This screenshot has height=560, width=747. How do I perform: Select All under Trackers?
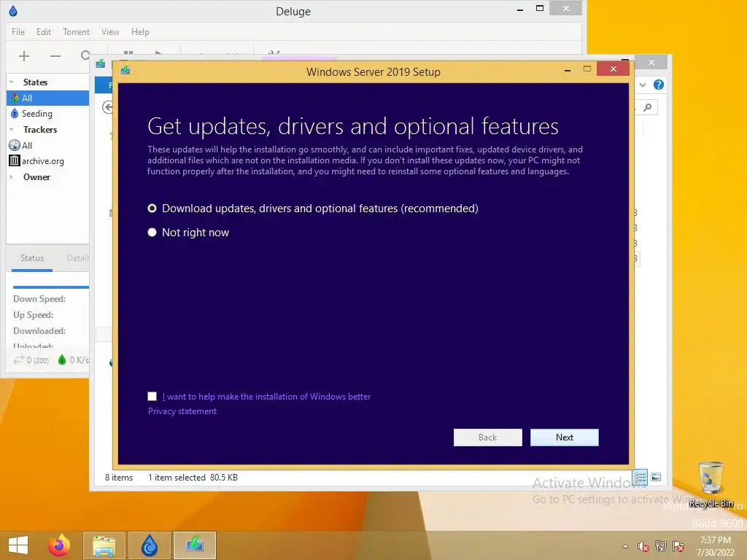point(47,145)
